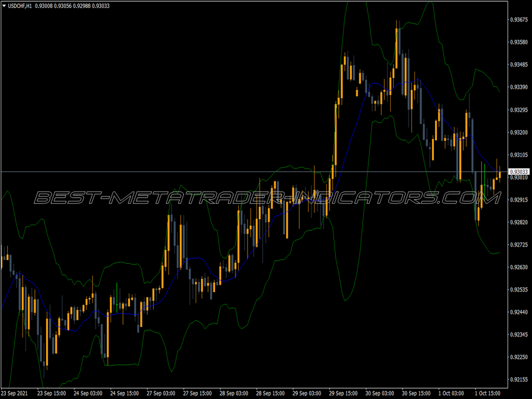Click the 29 Sep 03:00 time label
Viewport: 532px width, 399px height.
point(307,393)
